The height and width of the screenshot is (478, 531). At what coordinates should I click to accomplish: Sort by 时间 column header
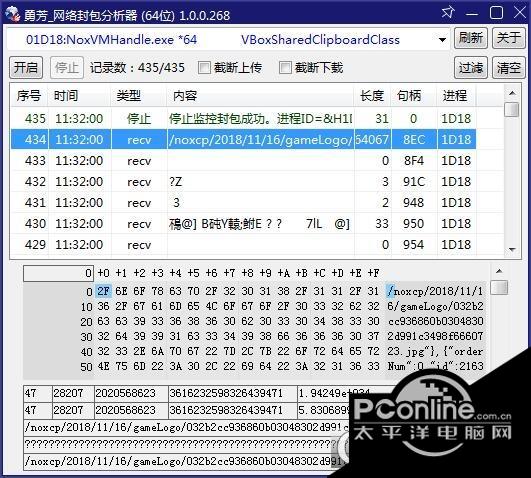click(x=80, y=96)
